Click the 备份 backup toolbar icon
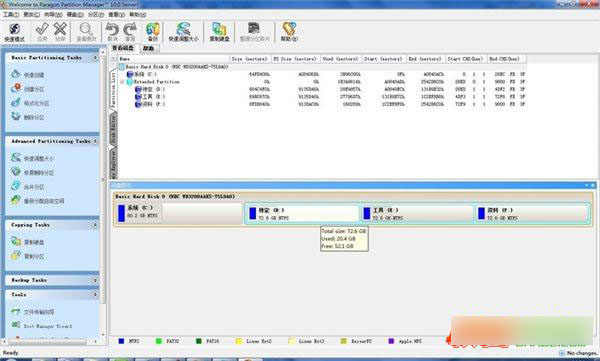 pos(153,32)
